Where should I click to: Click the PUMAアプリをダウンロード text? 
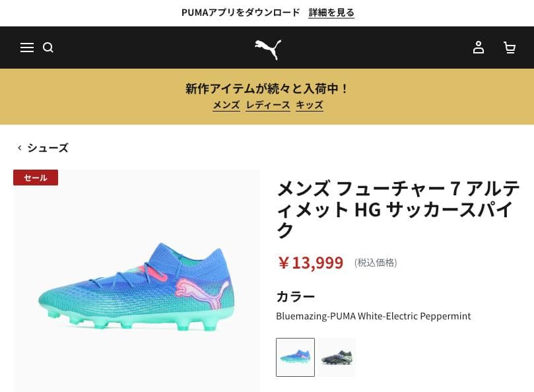[x=240, y=12]
